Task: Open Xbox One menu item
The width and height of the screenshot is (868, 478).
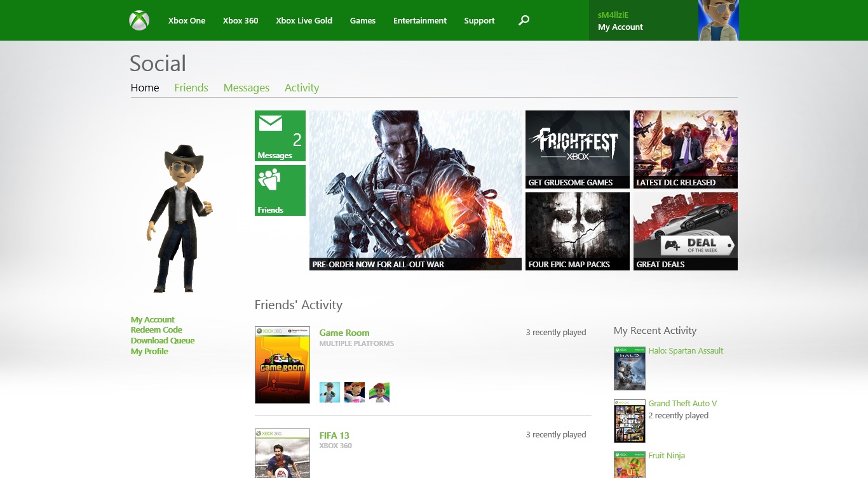Action: 187,20
